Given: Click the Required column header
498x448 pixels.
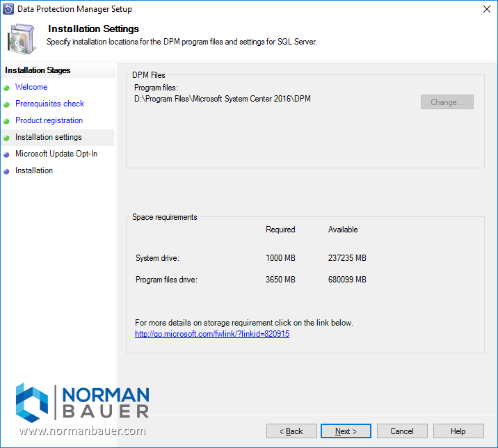Looking at the screenshot, I should coord(280,230).
